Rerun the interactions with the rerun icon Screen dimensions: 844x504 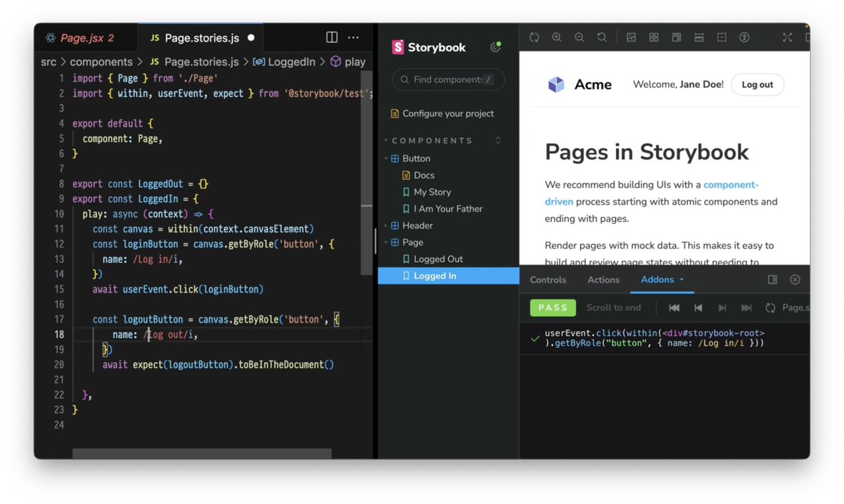coord(770,308)
